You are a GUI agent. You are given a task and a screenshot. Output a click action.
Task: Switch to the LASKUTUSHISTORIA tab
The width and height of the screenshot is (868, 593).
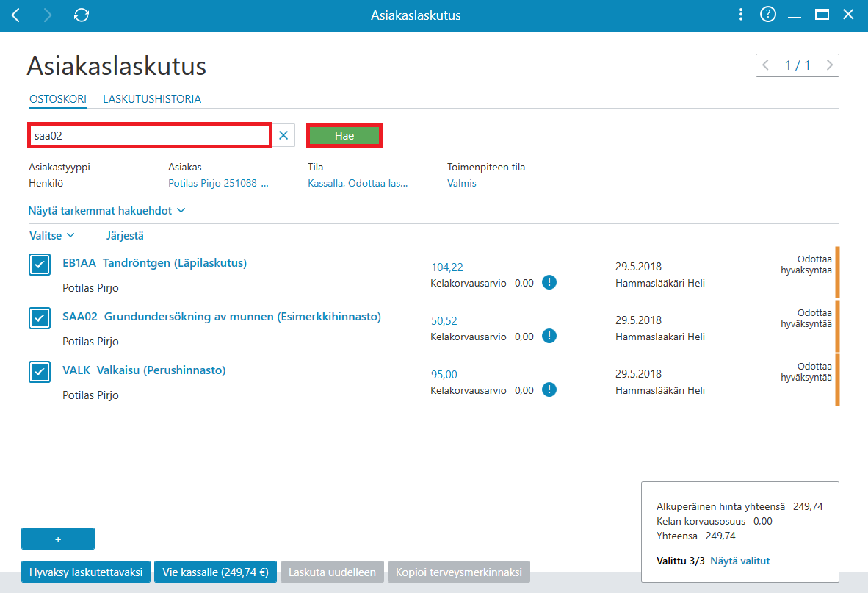click(x=152, y=99)
